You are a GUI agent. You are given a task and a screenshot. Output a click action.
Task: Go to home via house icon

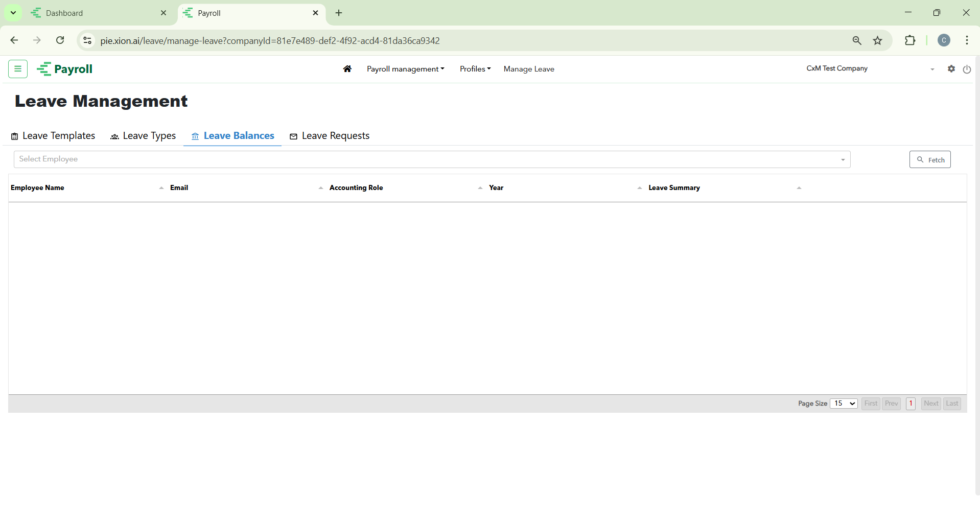click(347, 69)
